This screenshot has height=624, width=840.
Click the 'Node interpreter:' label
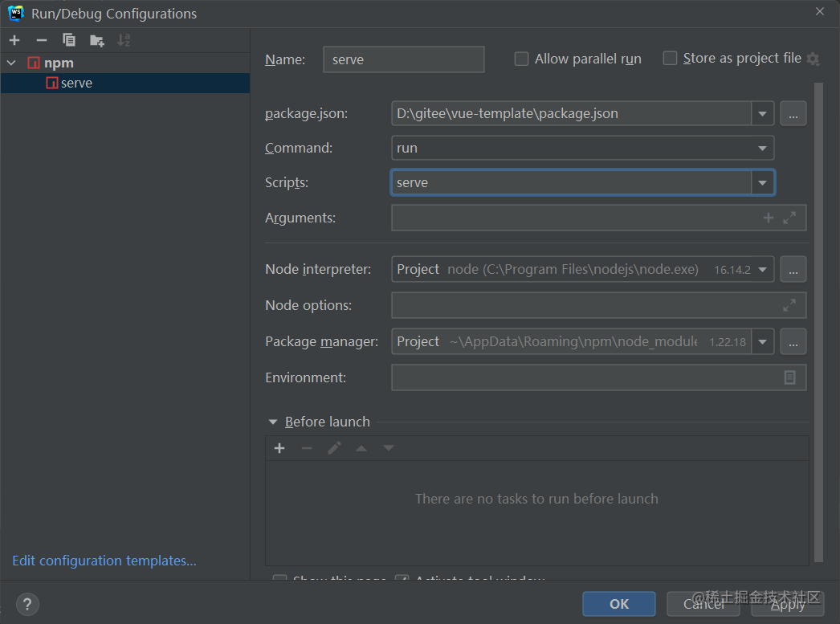pos(318,269)
